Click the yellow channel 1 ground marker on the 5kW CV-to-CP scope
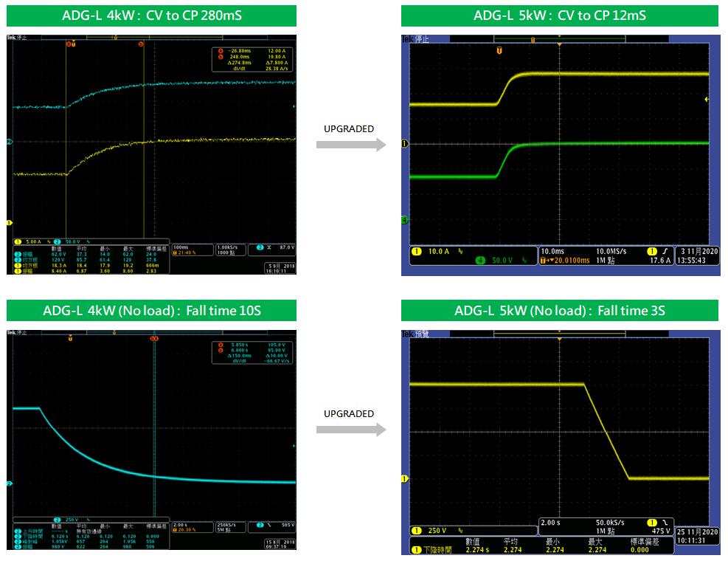This screenshot has height=561, width=728. pos(404,143)
